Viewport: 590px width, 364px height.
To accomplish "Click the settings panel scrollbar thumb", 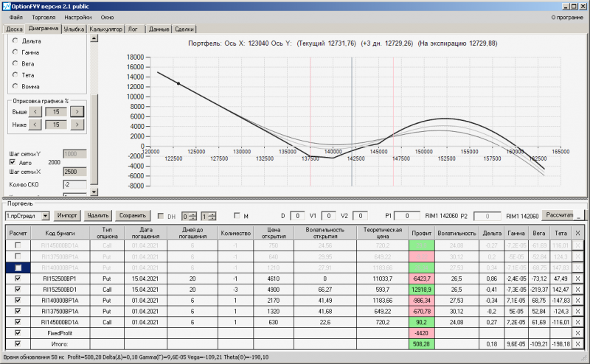I will click(x=94, y=139).
